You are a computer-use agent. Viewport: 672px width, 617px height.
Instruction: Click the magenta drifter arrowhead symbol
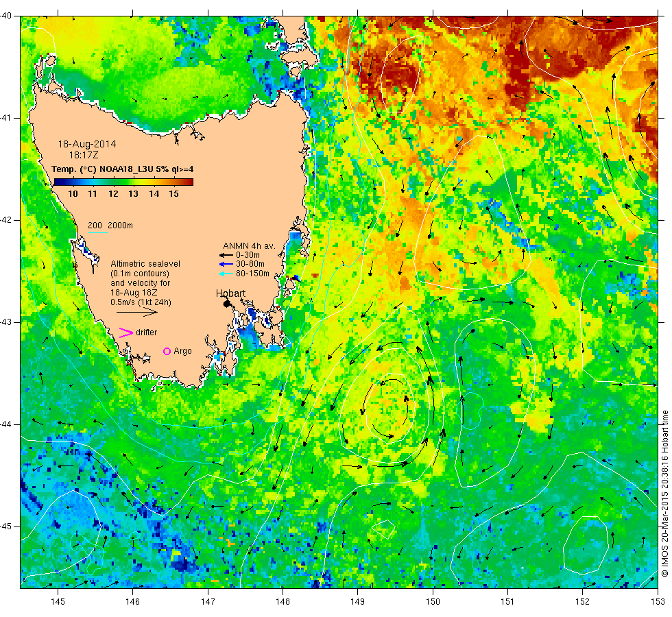click(126, 332)
